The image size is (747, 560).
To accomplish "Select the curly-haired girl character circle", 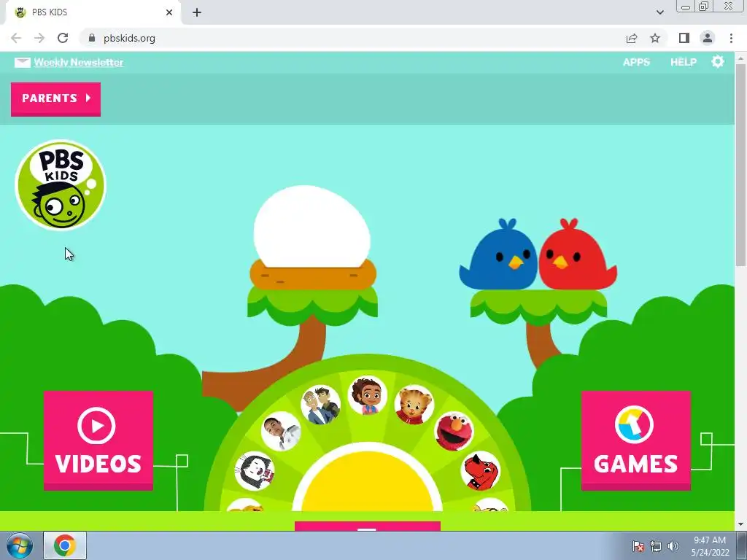I will point(368,395).
